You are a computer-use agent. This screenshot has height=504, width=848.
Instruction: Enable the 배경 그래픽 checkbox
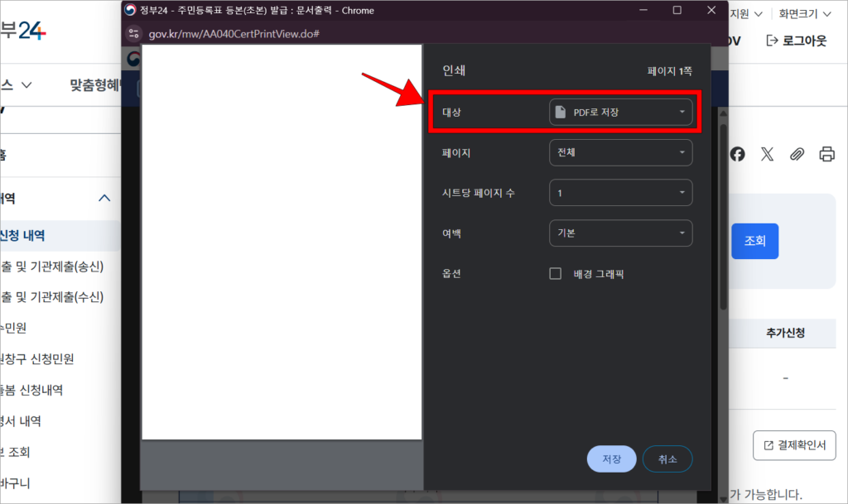click(555, 273)
